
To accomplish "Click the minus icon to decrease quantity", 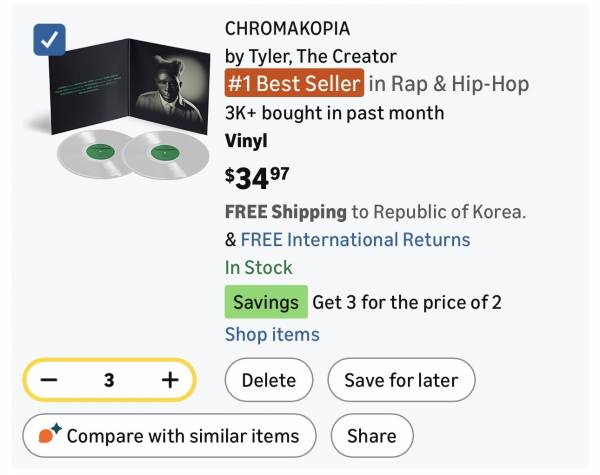I will pyautogui.click(x=49, y=380).
